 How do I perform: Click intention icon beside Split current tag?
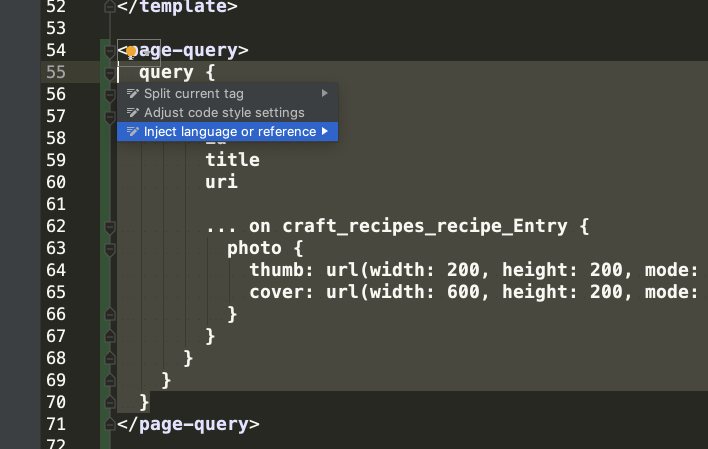[x=133, y=93]
